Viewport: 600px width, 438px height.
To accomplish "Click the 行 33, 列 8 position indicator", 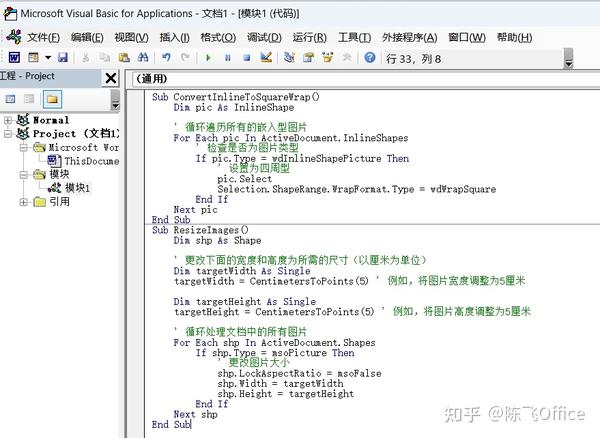I will tap(413, 59).
